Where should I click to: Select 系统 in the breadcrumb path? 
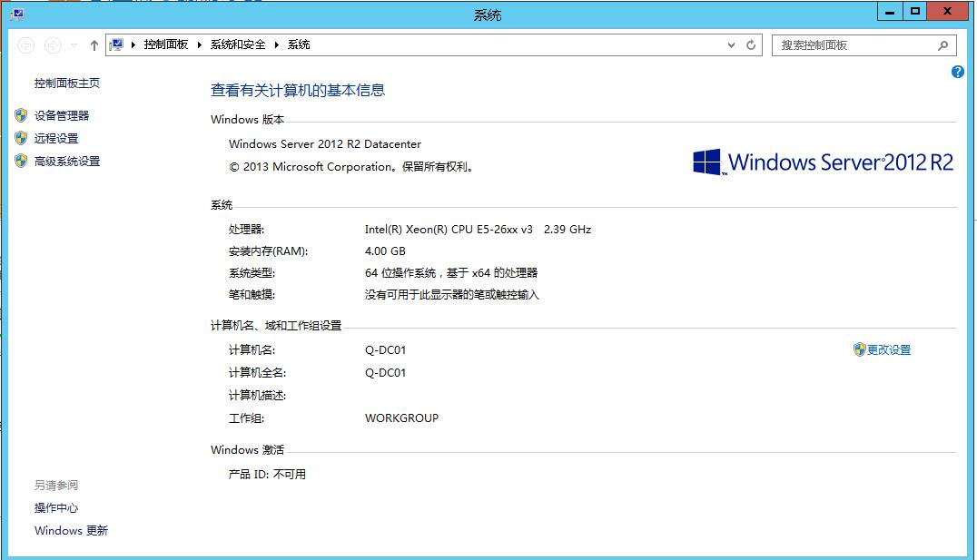[x=299, y=44]
